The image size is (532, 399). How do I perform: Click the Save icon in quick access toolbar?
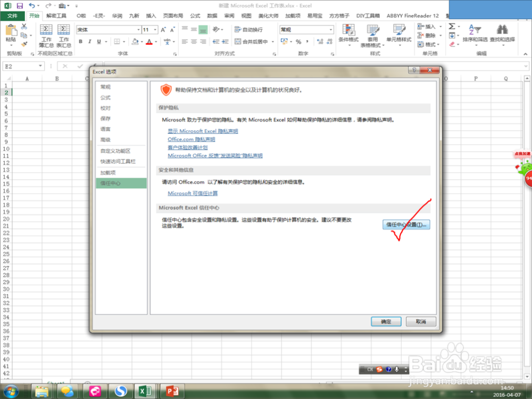coord(19,5)
